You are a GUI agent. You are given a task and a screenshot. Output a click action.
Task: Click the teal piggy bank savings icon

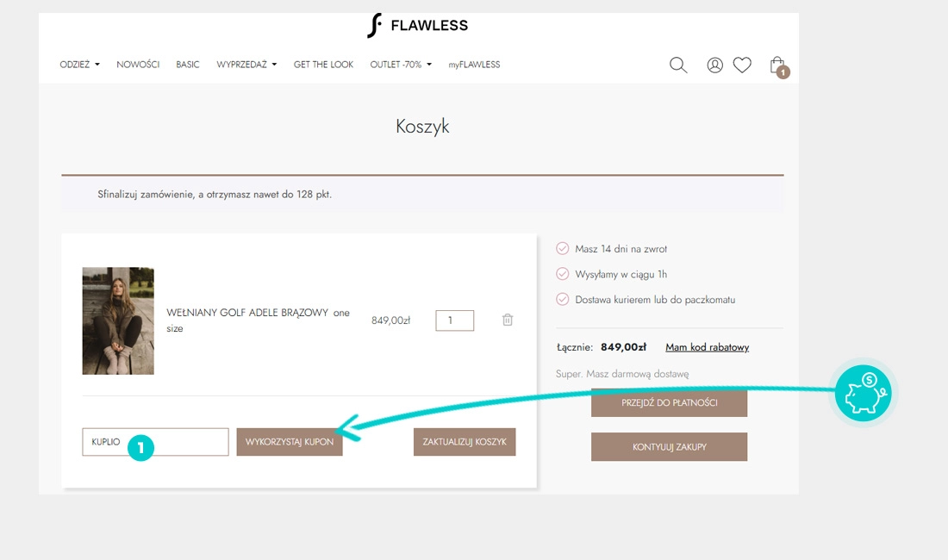(x=863, y=393)
